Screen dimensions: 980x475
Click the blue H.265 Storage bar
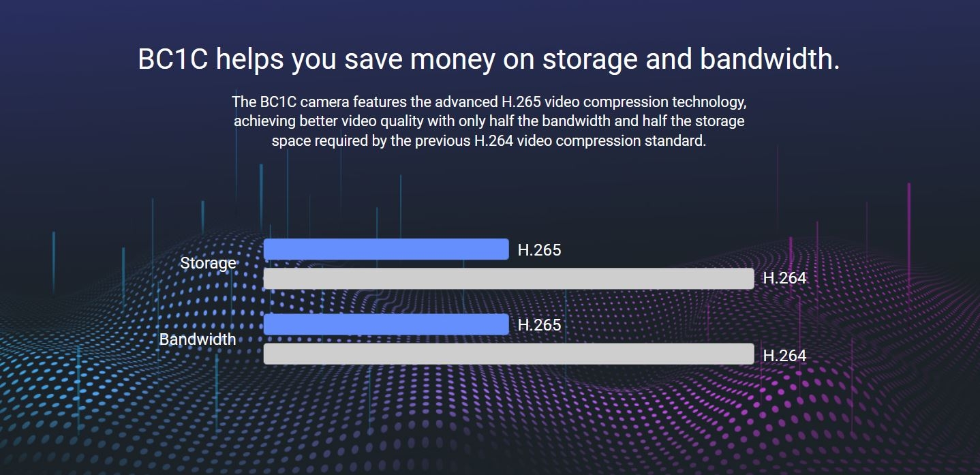386,249
